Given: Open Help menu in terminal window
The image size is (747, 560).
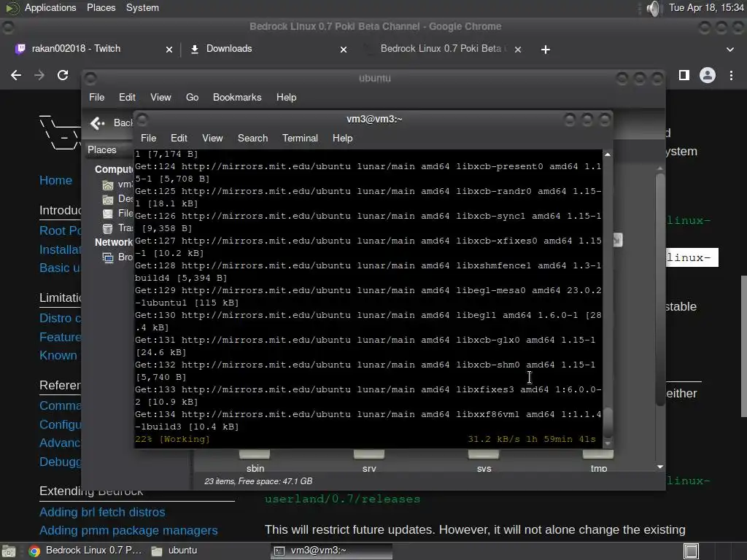Looking at the screenshot, I should point(342,138).
